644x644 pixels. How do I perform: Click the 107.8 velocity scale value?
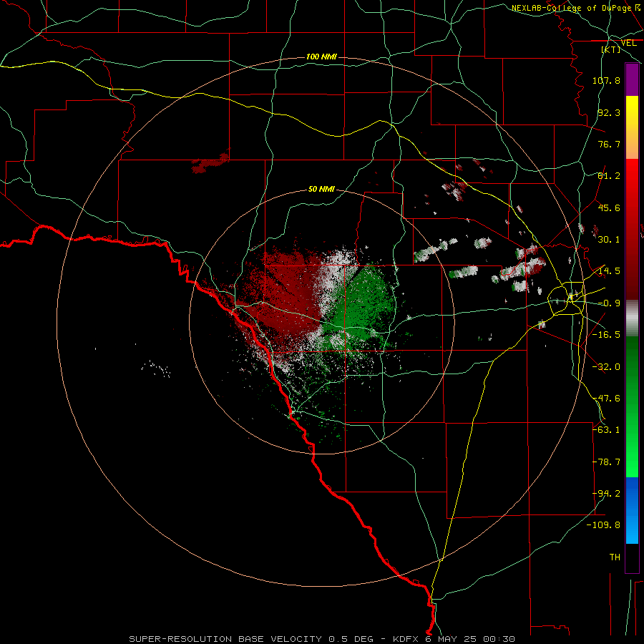click(606, 80)
